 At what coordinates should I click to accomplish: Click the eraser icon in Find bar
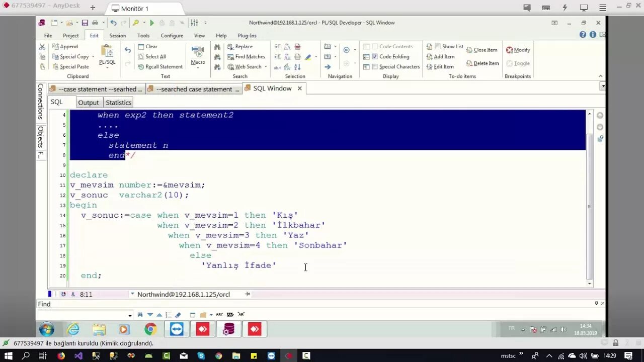tap(178, 315)
